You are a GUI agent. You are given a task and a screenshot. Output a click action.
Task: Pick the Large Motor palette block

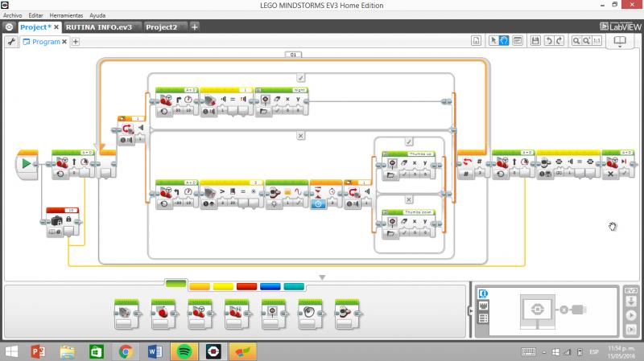pyautogui.click(x=163, y=314)
